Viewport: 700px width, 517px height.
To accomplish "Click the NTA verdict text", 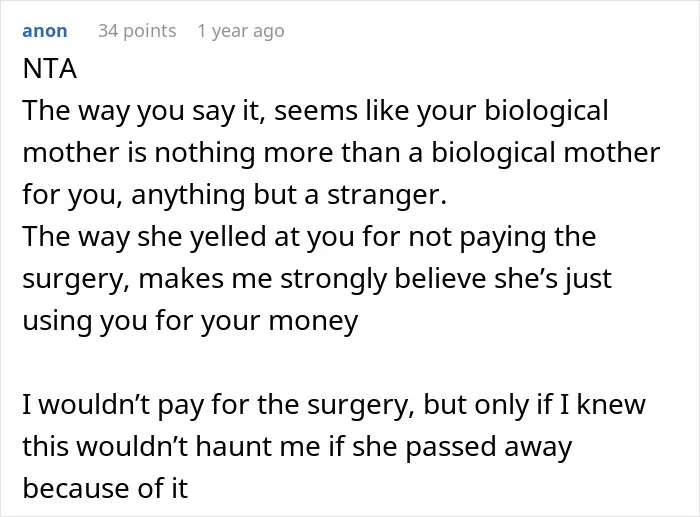I will click(x=50, y=69).
